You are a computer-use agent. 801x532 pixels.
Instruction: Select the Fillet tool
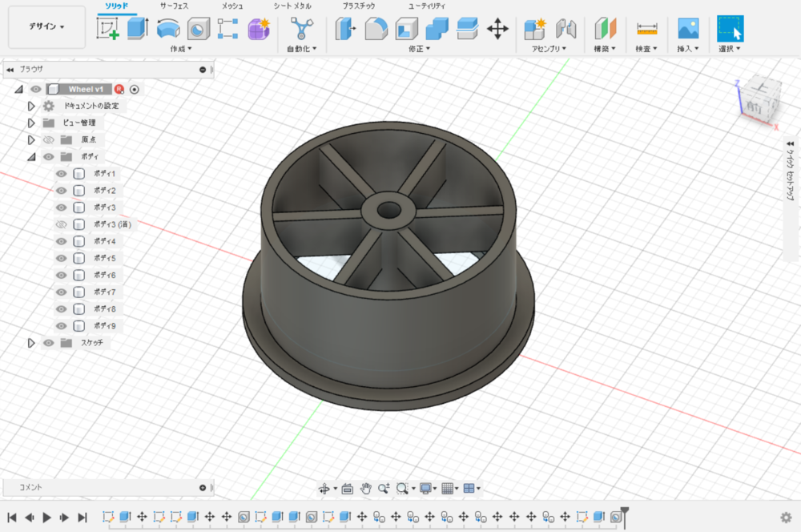[376, 29]
